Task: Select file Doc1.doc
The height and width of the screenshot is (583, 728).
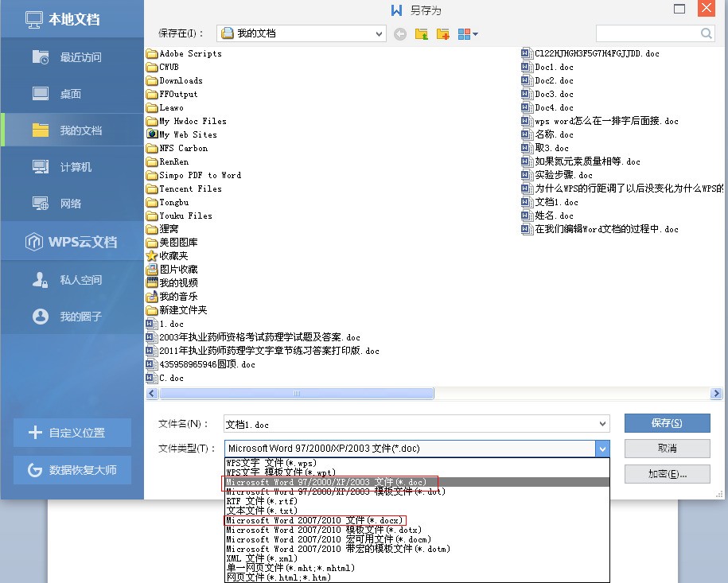Action: [x=547, y=67]
